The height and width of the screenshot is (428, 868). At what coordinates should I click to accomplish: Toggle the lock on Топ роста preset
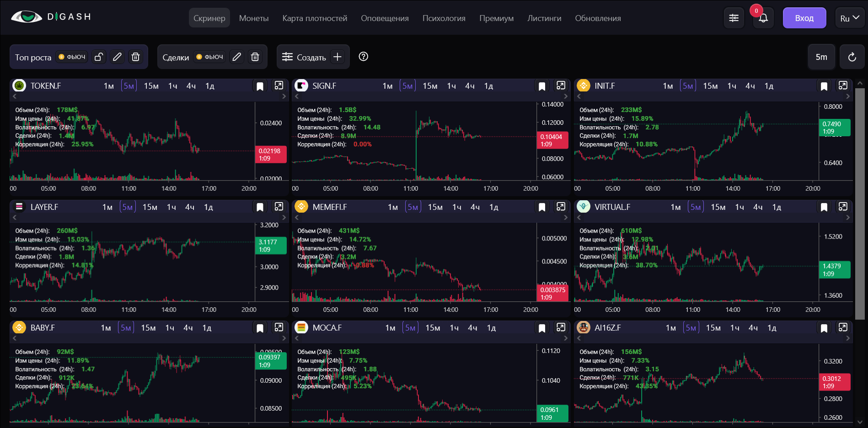99,57
